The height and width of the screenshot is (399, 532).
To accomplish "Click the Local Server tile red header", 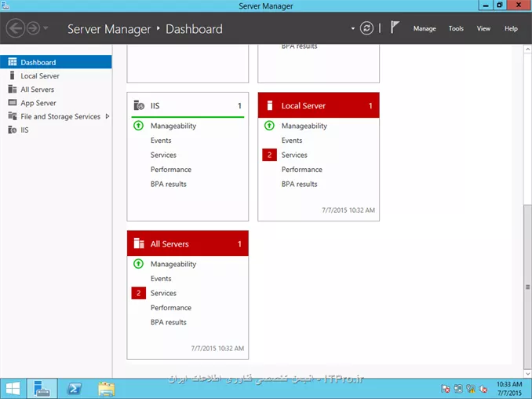I will point(319,105).
